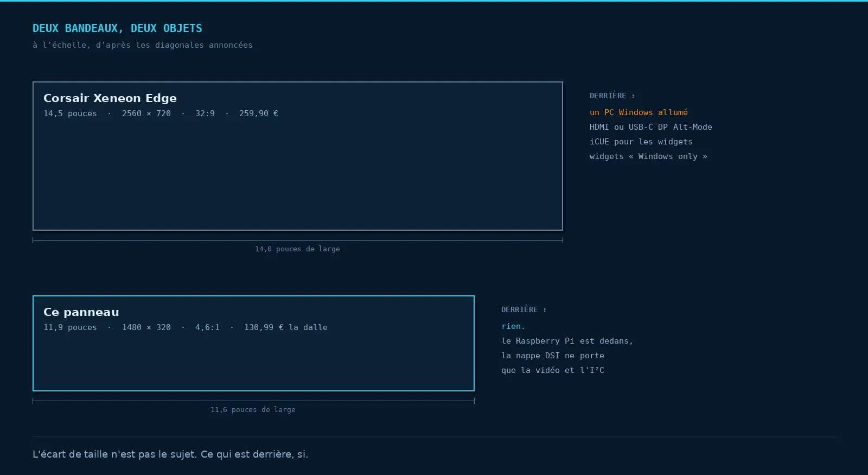
Task: Click the cyan 'rien.' text
Action: (513, 326)
